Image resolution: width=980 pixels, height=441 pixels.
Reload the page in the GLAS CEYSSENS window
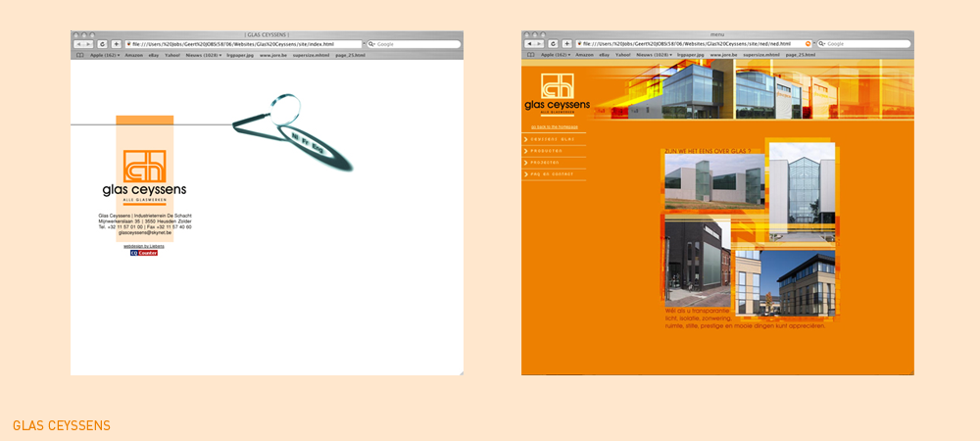(103, 44)
